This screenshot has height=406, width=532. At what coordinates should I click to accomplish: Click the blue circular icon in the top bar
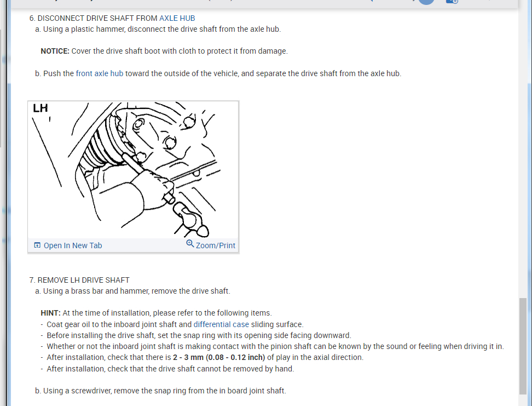pos(426,2)
